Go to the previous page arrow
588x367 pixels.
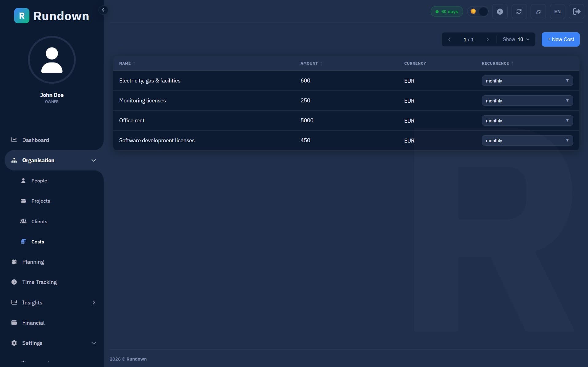(x=449, y=40)
